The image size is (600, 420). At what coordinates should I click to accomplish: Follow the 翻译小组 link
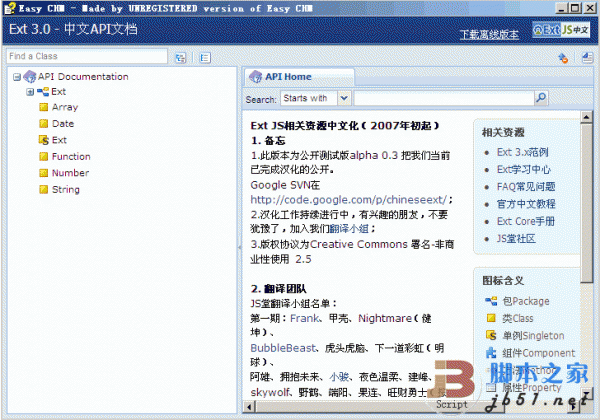click(349, 229)
